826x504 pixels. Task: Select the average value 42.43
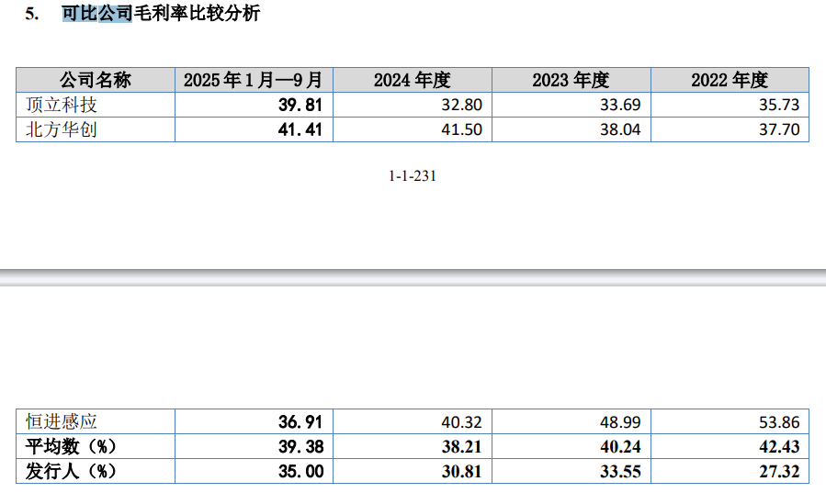(778, 447)
